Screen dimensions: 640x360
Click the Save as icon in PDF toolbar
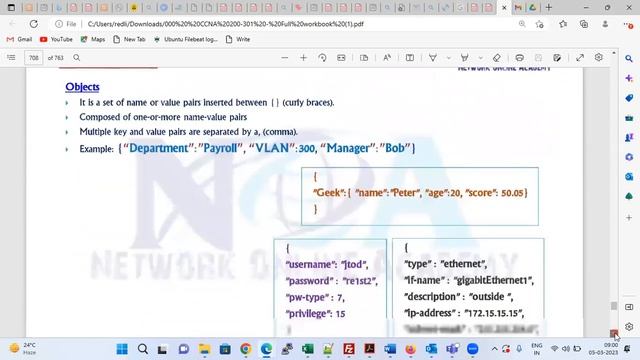[x=557, y=58]
